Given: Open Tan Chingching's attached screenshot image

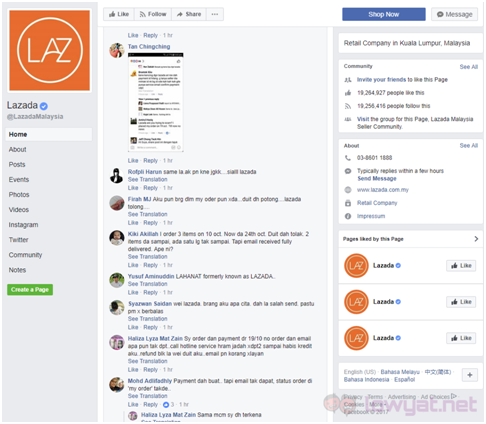Looking at the screenshot, I should click(156, 102).
